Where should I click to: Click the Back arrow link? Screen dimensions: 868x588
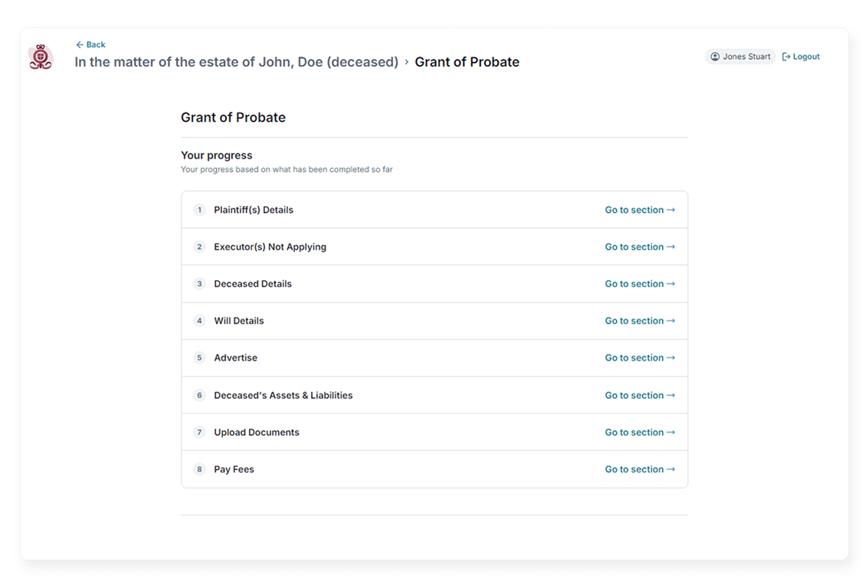click(x=90, y=44)
